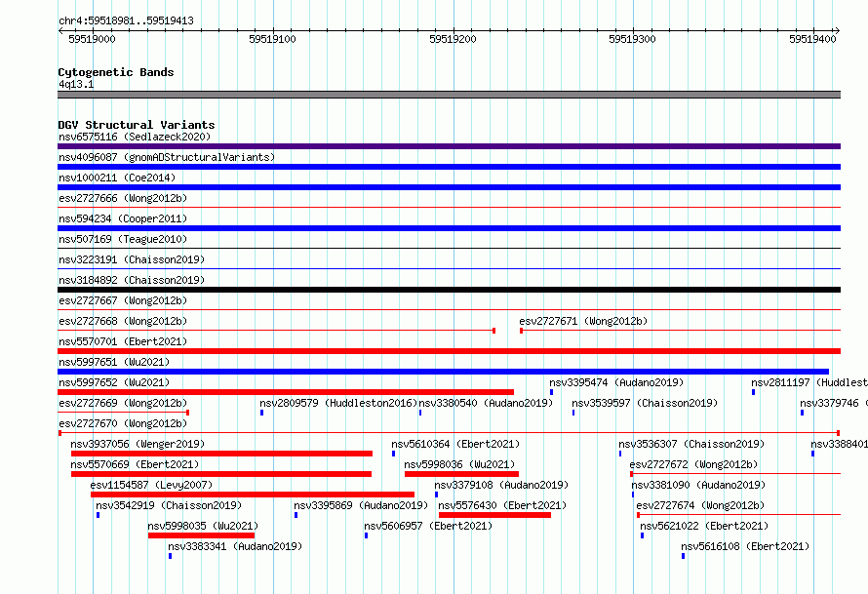The width and height of the screenshot is (868, 594).
Task: Click nsv5997652 (Wu2021) variant label
Action: [x=114, y=382]
